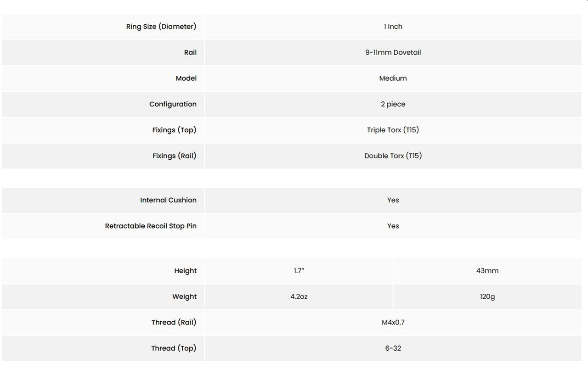Click the M4x0.7 thread value
This screenshot has height=375, width=588.
[393, 323]
